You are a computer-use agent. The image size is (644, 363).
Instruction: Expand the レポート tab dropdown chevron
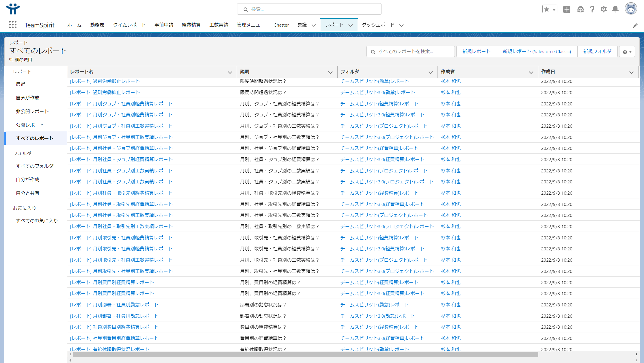click(351, 25)
